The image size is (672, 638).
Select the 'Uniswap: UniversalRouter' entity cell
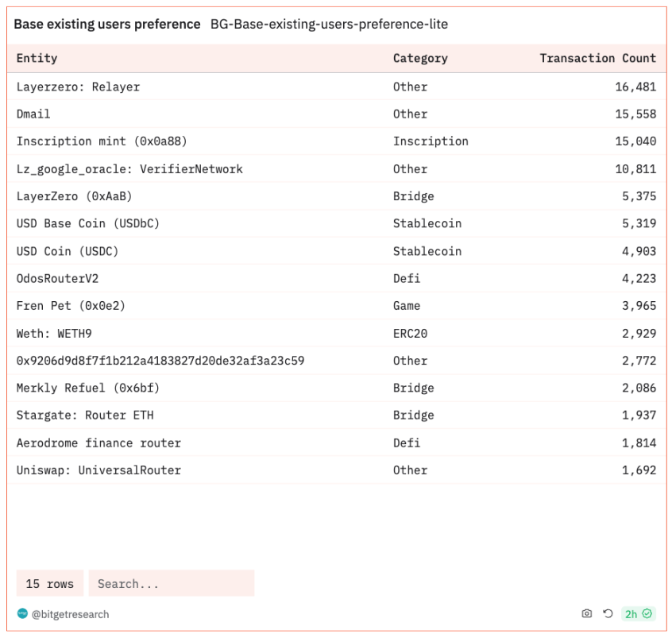tap(98, 470)
